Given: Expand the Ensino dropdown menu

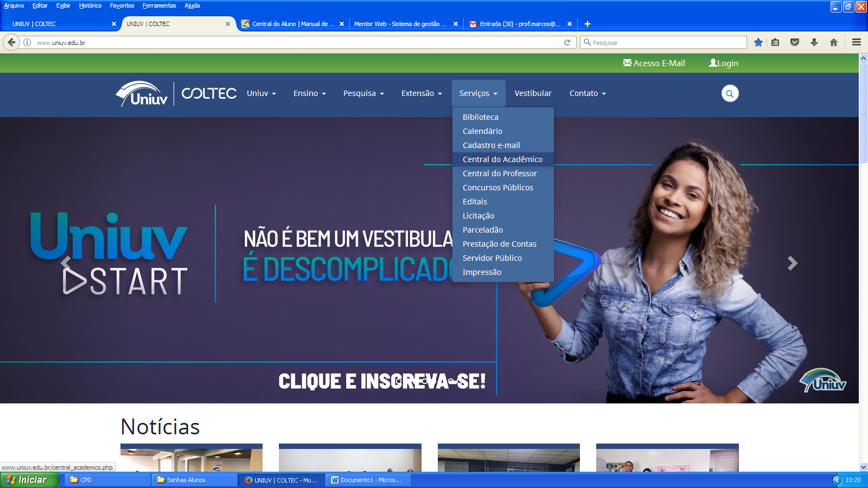Looking at the screenshot, I should 309,93.
